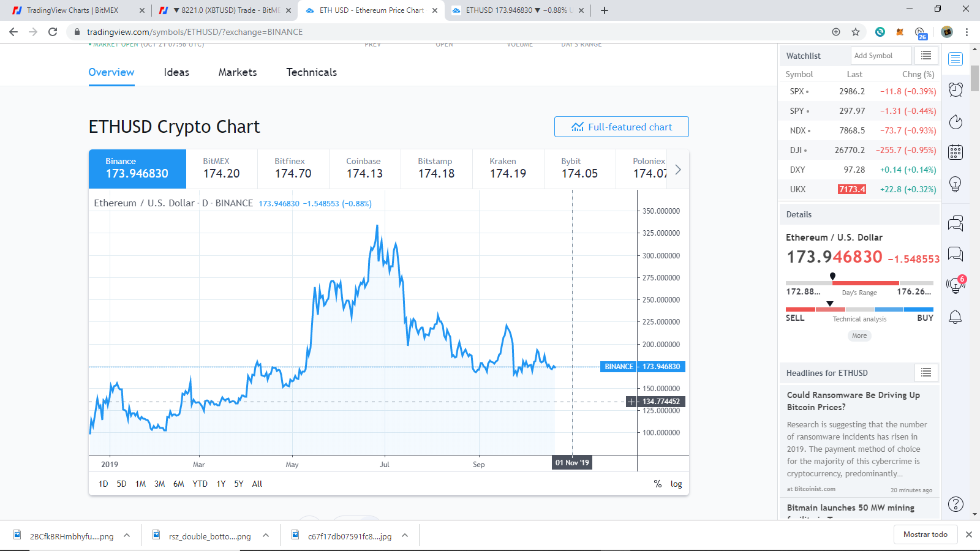Close the downloads bar
Screen dimensions: 980x551
click(969, 534)
